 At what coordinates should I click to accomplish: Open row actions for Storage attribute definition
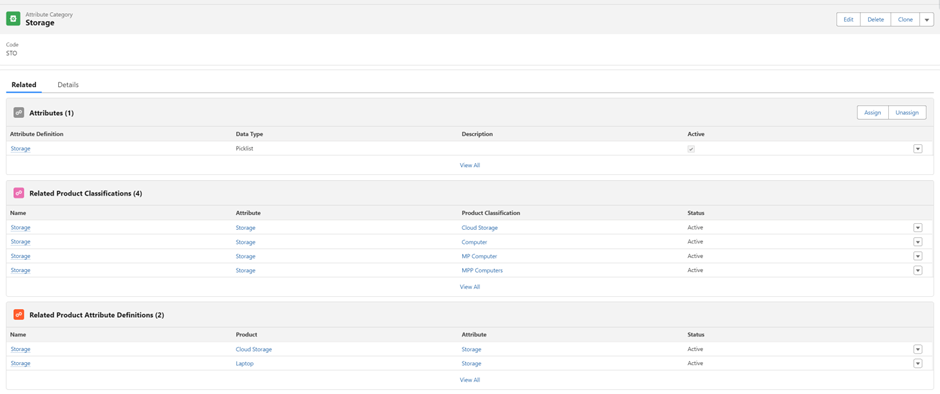click(x=917, y=149)
